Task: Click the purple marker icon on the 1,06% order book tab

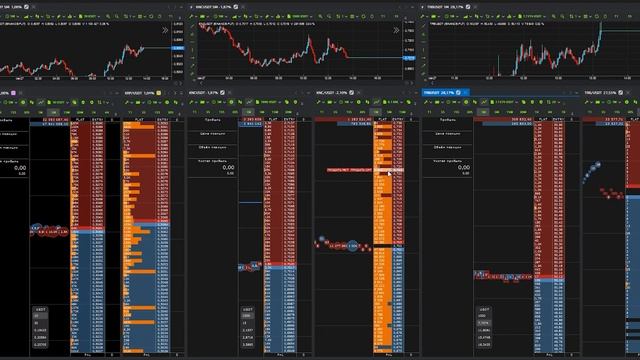Action: tap(13, 93)
